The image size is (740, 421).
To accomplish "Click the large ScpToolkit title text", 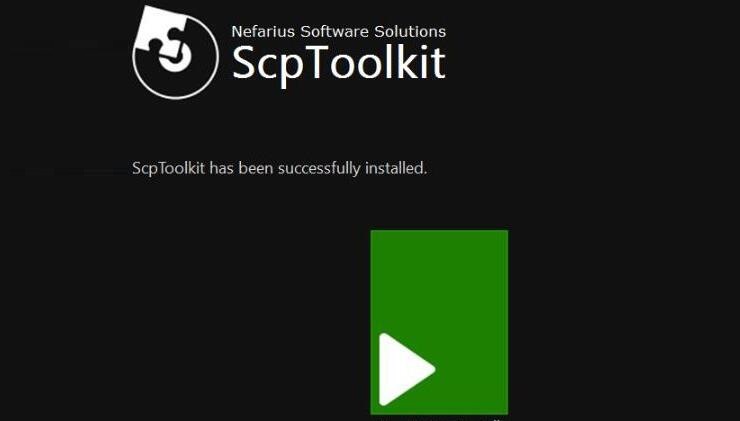I will [338, 64].
